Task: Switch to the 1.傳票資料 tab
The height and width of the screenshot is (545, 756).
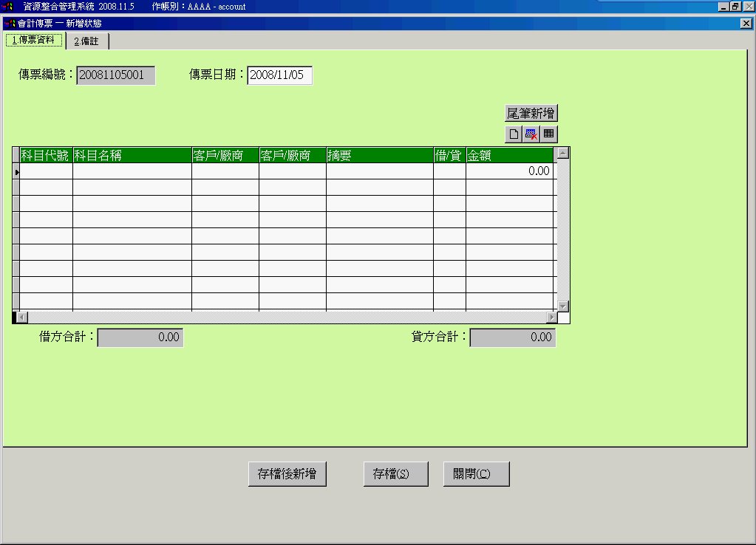Action: (x=34, y=40)
